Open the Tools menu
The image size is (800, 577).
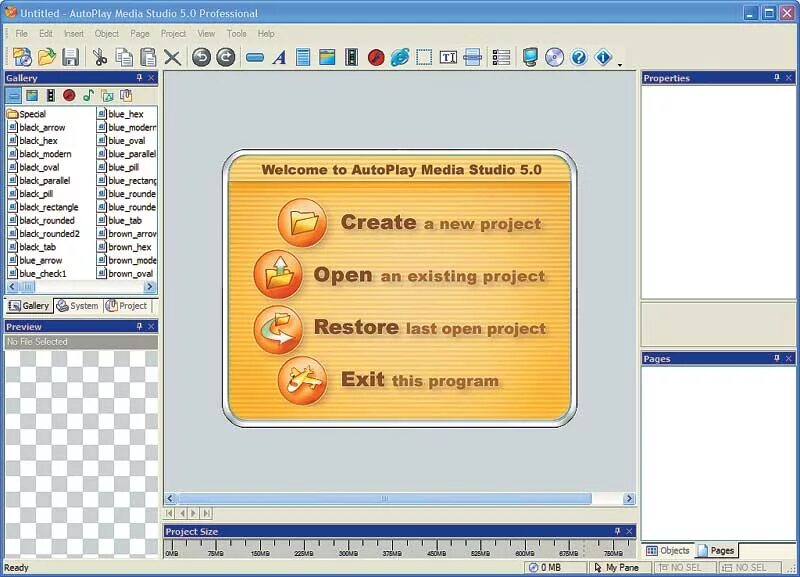click(237, 34)
